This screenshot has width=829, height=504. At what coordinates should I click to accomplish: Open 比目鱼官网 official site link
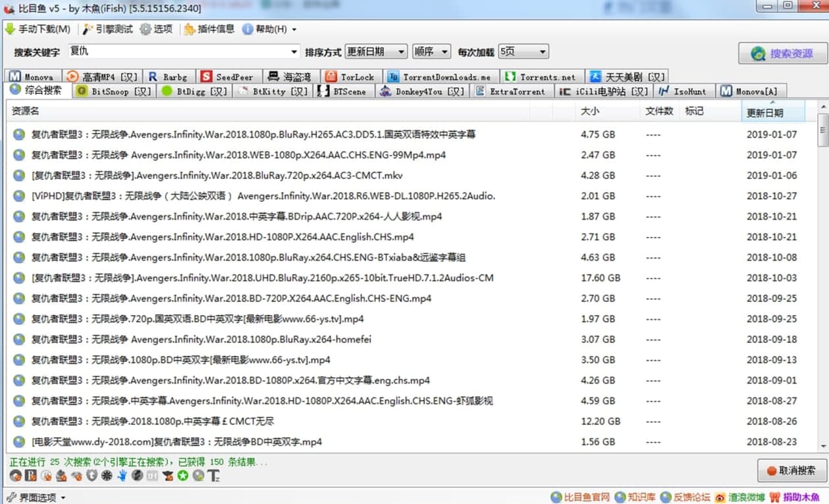580,497
